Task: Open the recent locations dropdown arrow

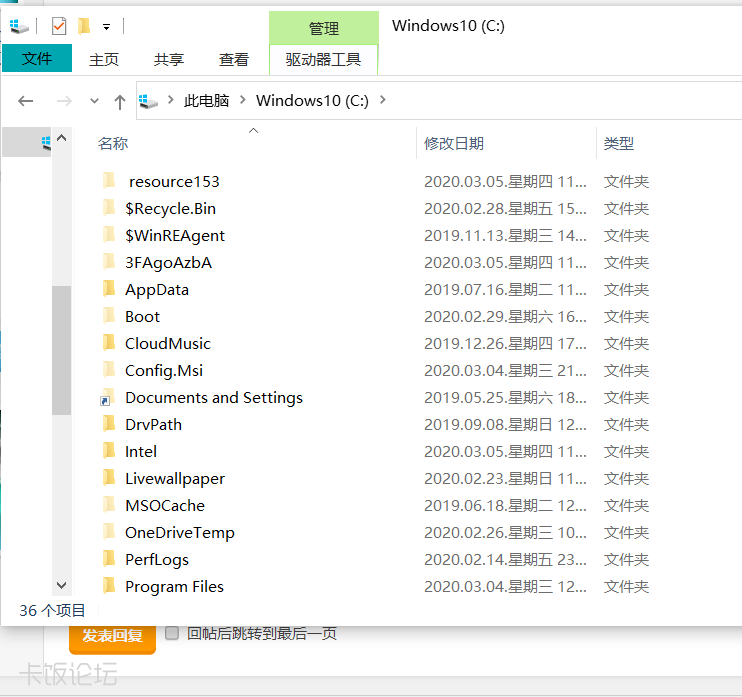Action: tap(94, 101)
